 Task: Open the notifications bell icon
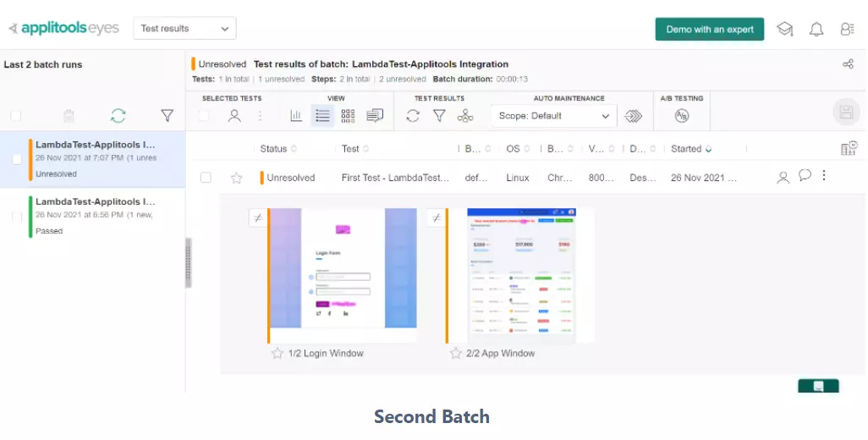coord(816,30)
